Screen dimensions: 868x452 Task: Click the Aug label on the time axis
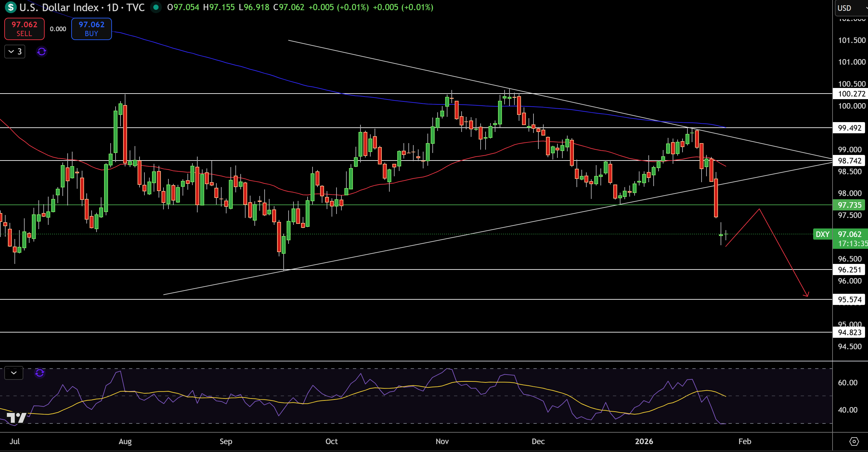pyautogui.click(x=125, y=441)
